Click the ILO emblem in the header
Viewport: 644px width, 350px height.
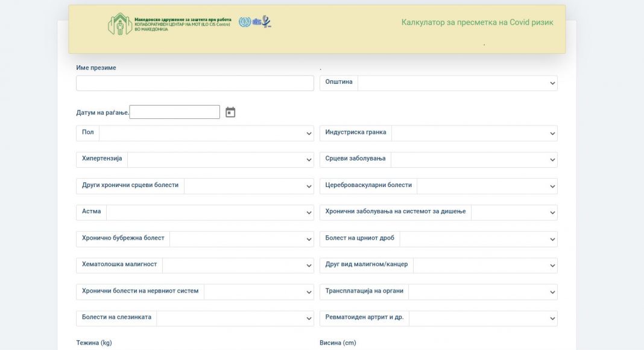click(x=244, y=22)
